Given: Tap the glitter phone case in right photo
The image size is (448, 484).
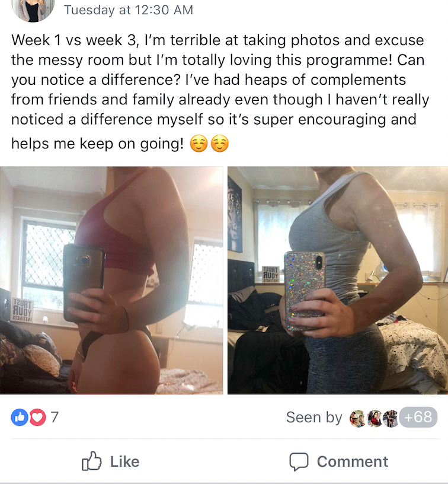Looking at the screenshot, I should [x=305, y=290].
